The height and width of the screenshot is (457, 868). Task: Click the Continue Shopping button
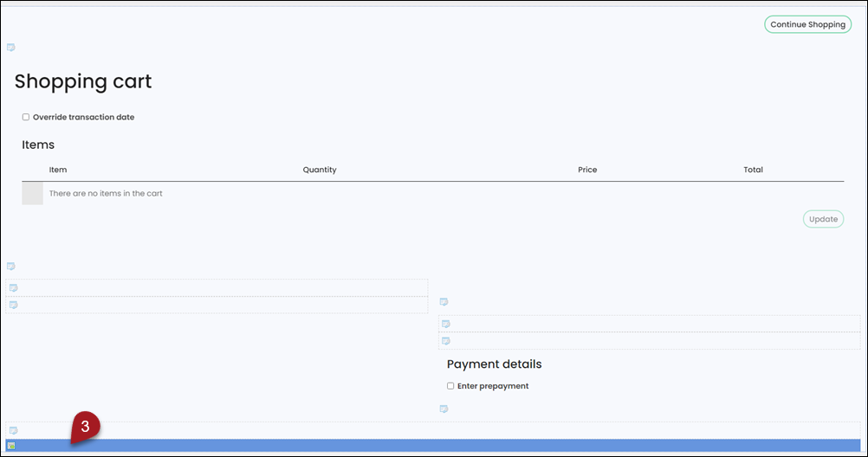(x=807, y=24)
